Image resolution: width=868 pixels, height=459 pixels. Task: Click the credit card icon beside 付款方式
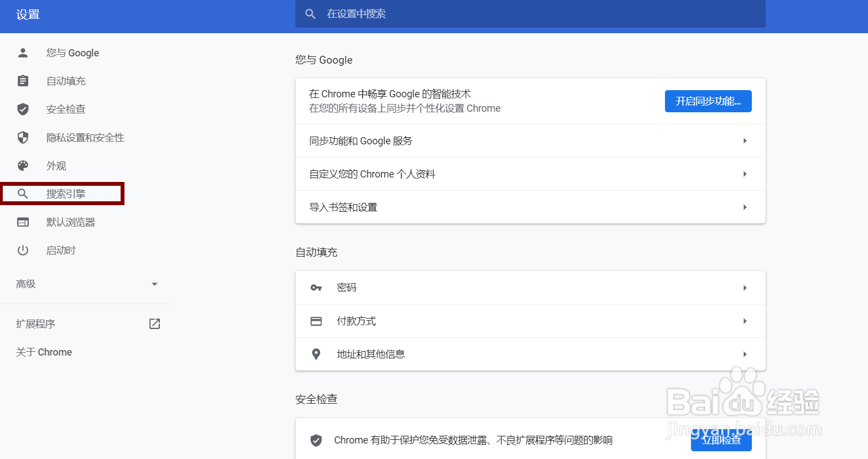[x=316, y=321]
